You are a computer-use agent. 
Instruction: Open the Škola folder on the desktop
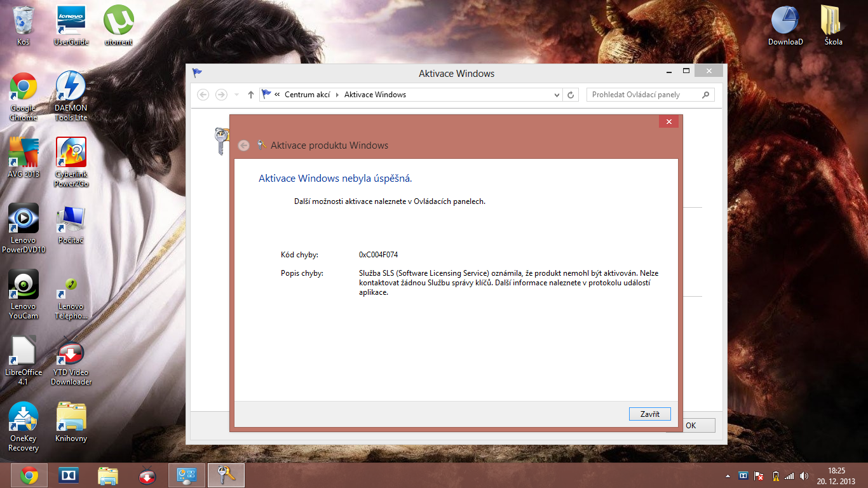tap(833, 25)
